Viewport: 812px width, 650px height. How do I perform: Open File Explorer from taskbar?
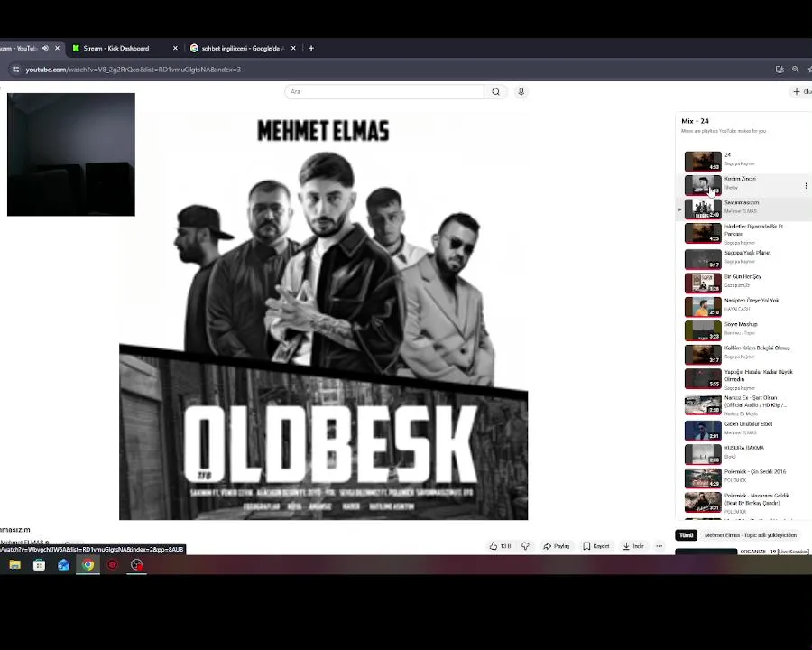(15, 564)
